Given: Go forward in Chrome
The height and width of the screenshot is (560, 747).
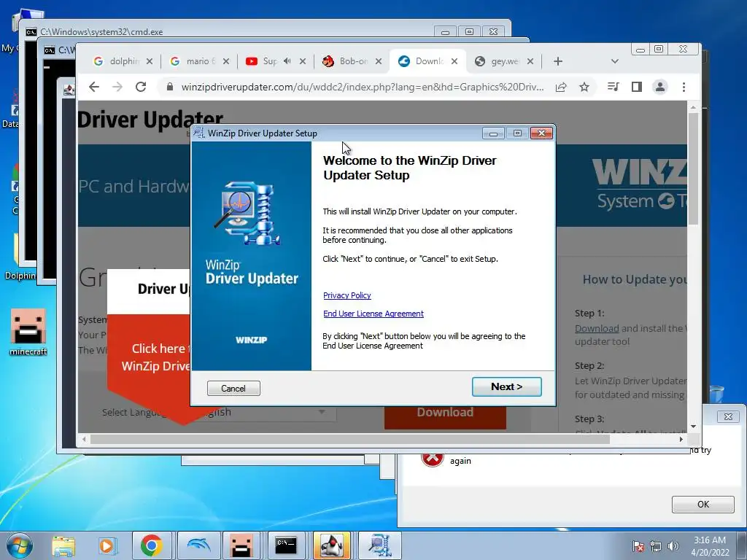Looking at the screenshot, I should [117, 87].
